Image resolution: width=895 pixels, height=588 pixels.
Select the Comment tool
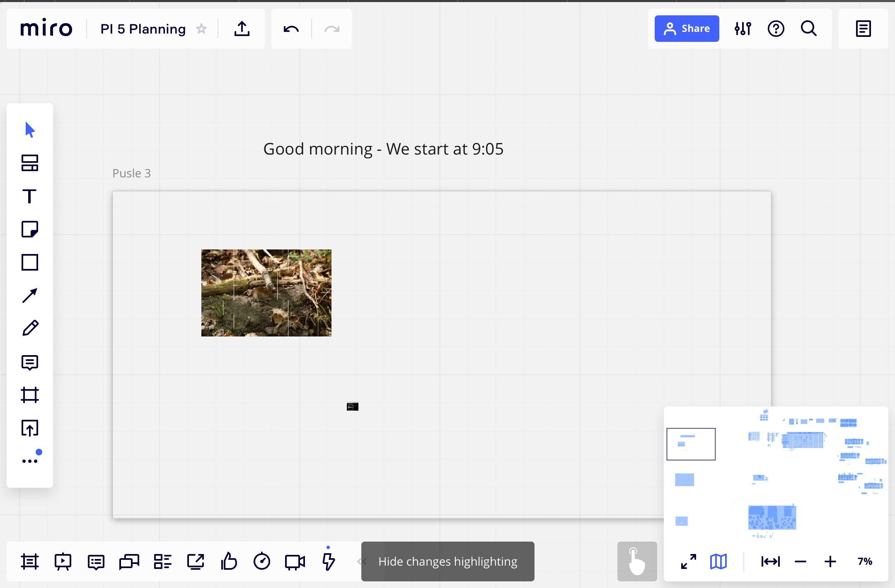(30, 362)
